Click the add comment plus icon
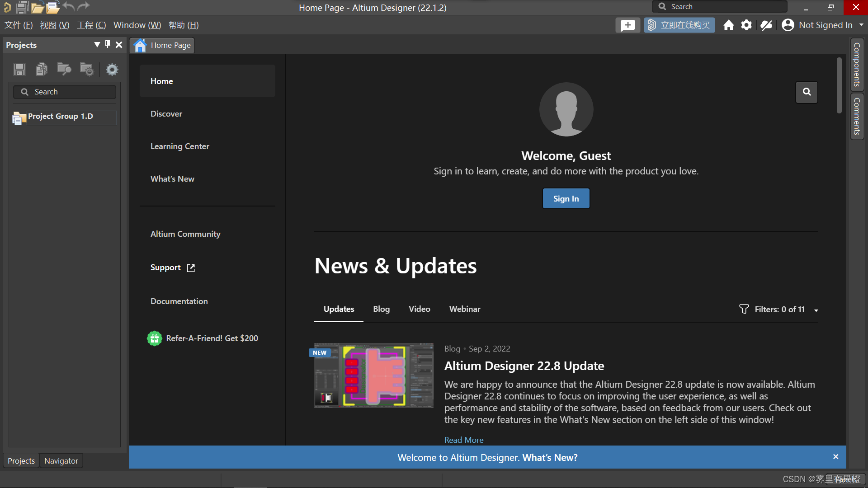Viewport: 868px width, 488px height. click(x=627, y=25)
